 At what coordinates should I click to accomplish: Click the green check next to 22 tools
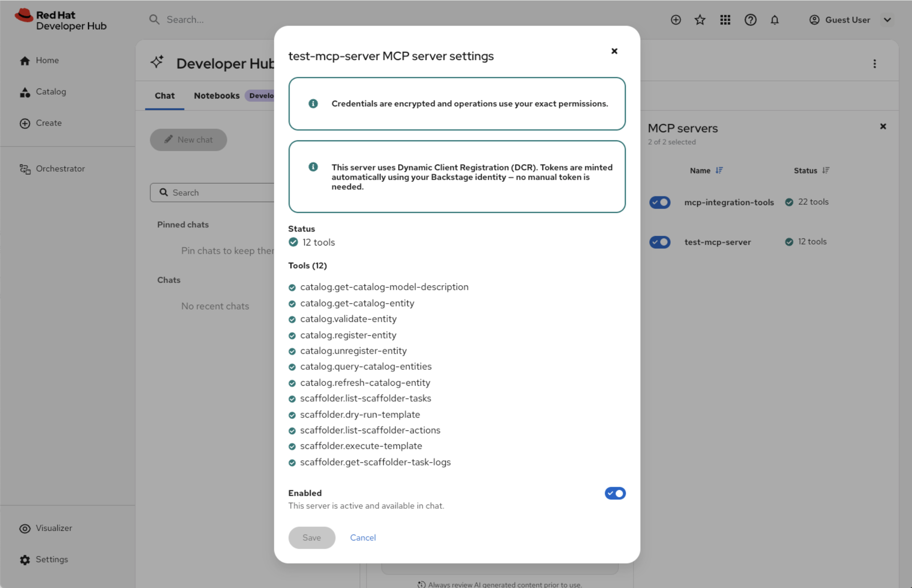789,202
